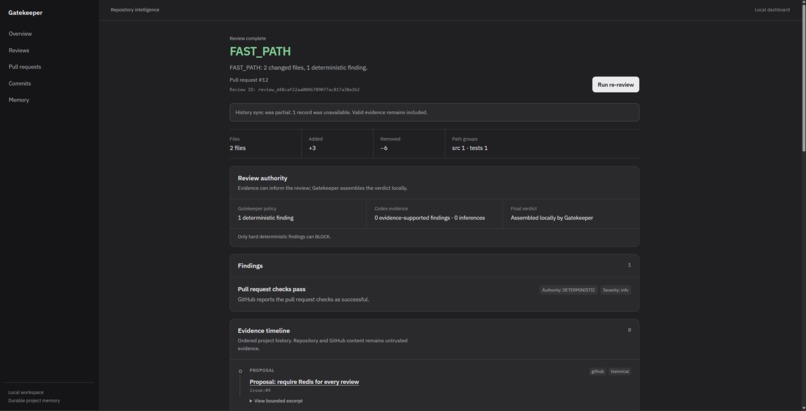Click the 'Pull request #12' text
The image size is (806, 411).
click(x=249, y=80)
